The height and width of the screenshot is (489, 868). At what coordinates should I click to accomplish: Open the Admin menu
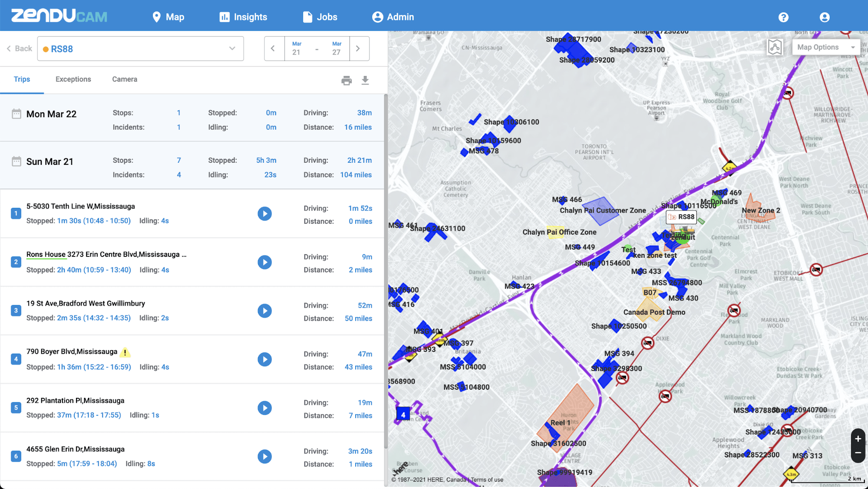pos(393,17)
